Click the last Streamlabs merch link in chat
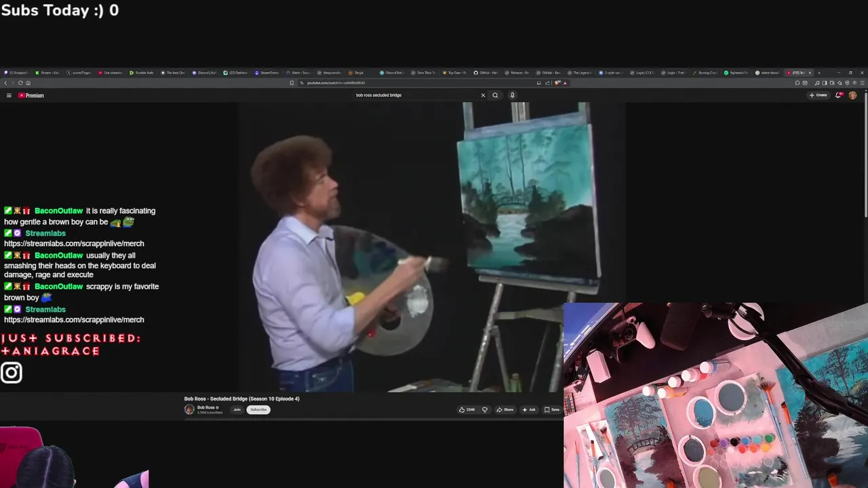Screen dimensions: 868x488 (x=74, y=320)
